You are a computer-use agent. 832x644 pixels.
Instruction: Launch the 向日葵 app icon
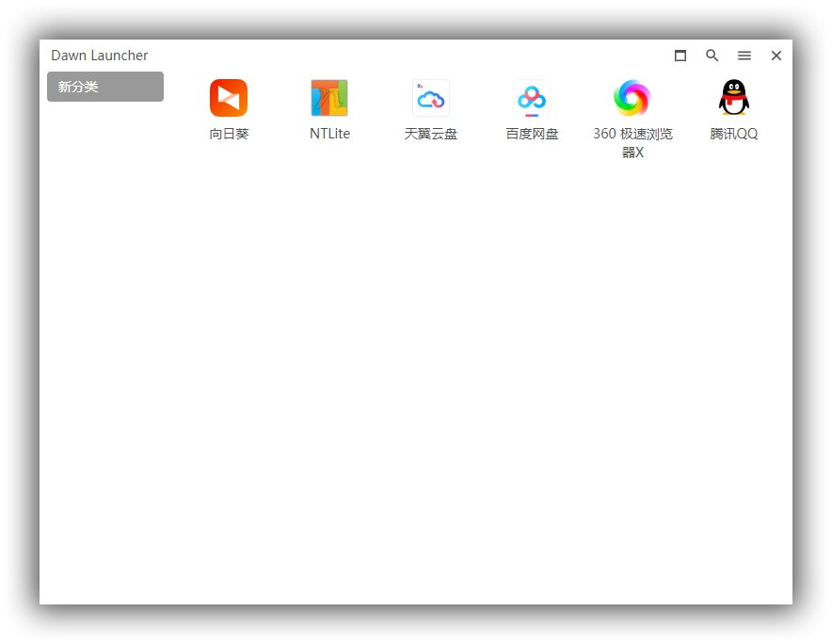[229, 98]
